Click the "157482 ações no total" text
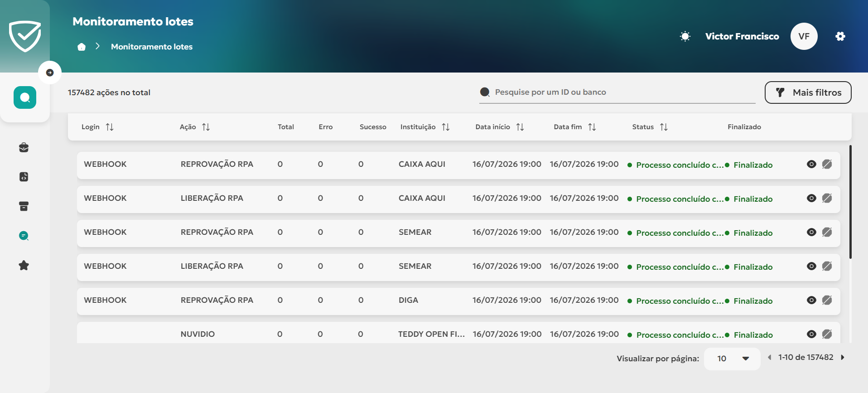Viewport: 868px width, 393px height. 109,92
